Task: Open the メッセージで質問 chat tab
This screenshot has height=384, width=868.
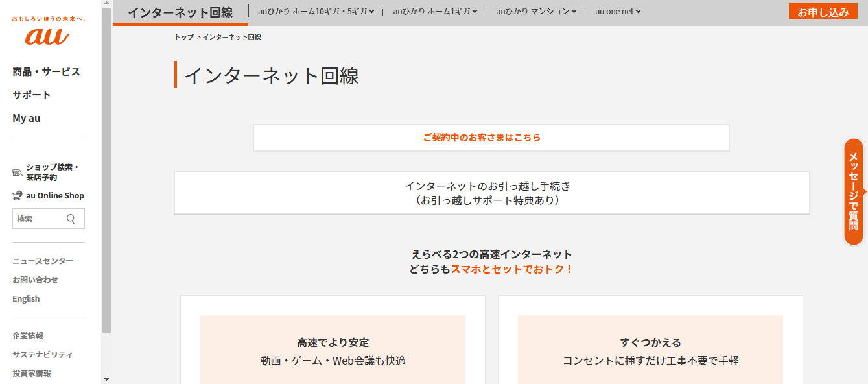Action: (854, 192)
